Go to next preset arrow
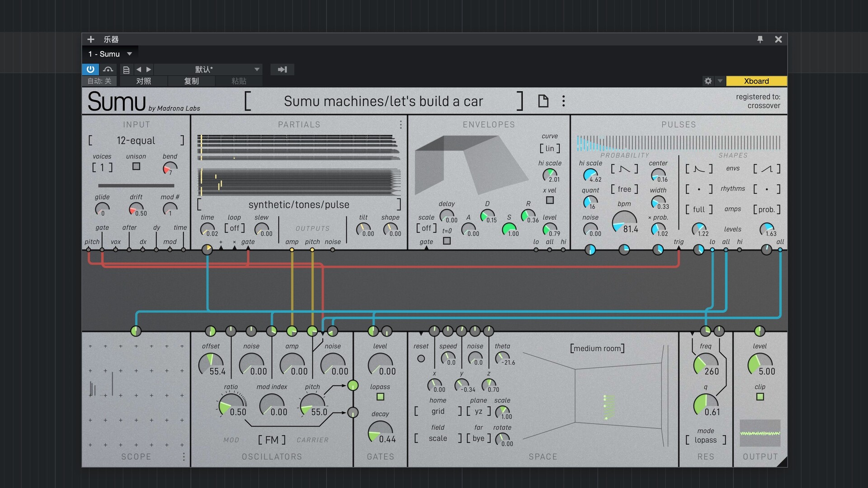This screenshot has width=868, height=488. (x=149, y=69)
